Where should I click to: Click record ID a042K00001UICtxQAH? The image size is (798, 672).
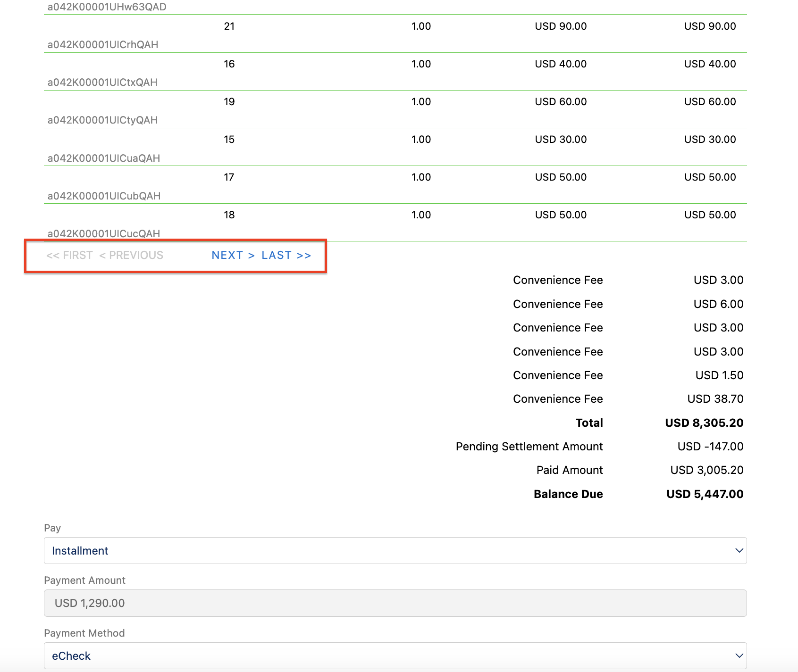[102, 83]
